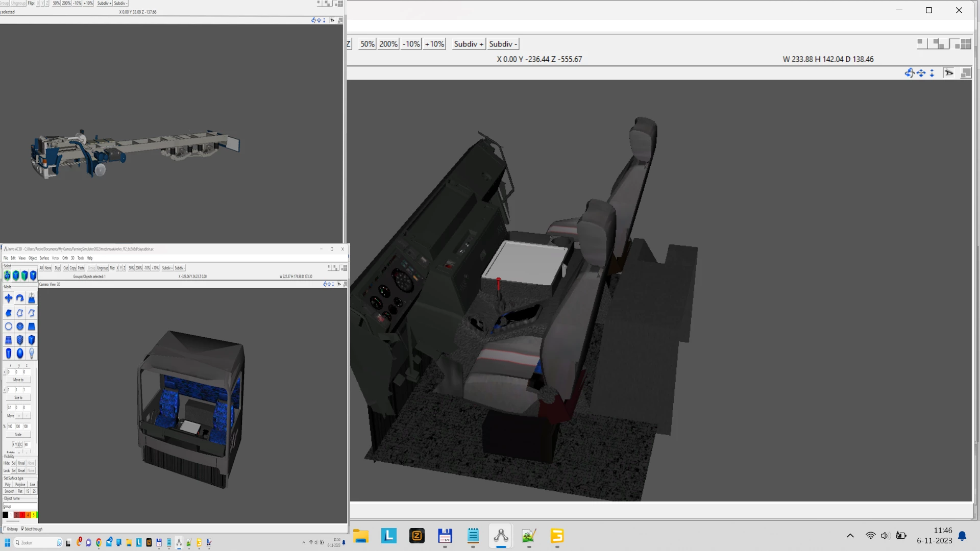The width and height of the screenshot is (980, 551).
Task: Select the Mesh grid primitive tool
Action: [x=9, y=340]
